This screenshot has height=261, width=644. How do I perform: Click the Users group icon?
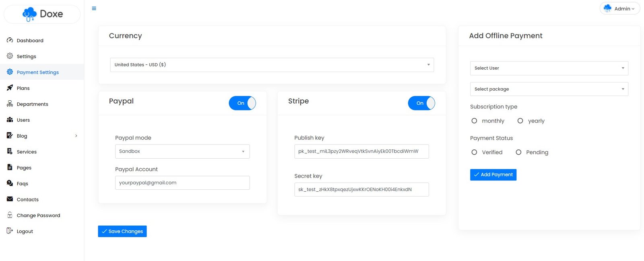(x=10, y=120)
